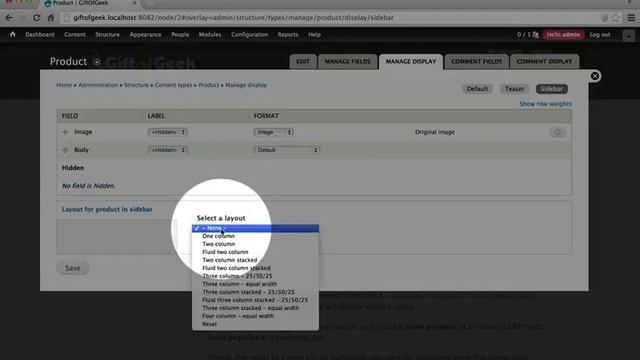Switch to the Manage Fields tab
Screen dimensions: 640x360
[348, 62]
